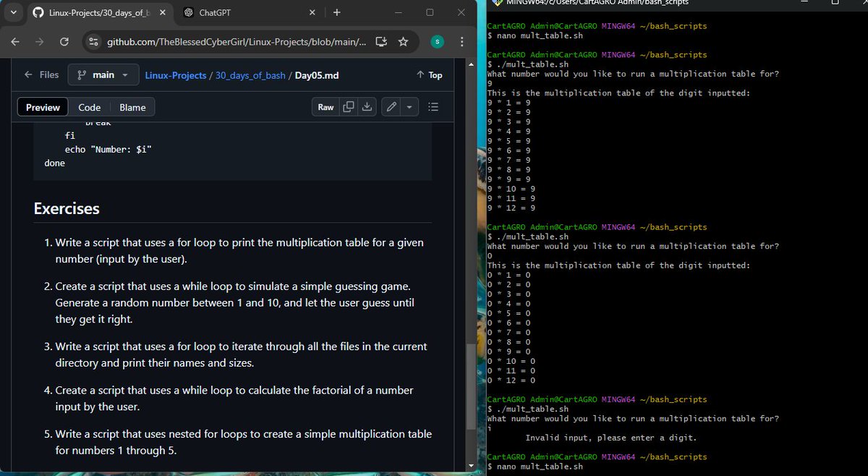Open the Linux-Projects breadcrumb link
868x476 pixels.
pos(176,75)
